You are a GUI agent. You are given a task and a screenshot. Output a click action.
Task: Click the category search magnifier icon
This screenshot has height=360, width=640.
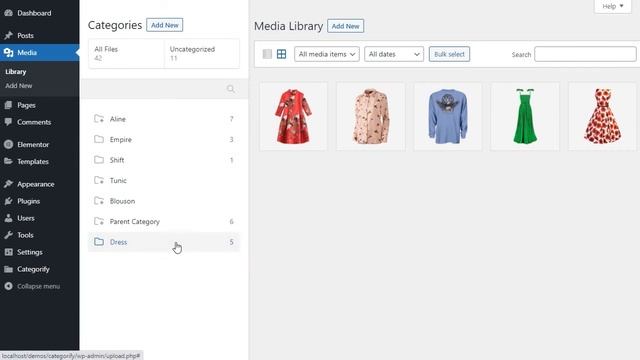[x=231, y=89]
